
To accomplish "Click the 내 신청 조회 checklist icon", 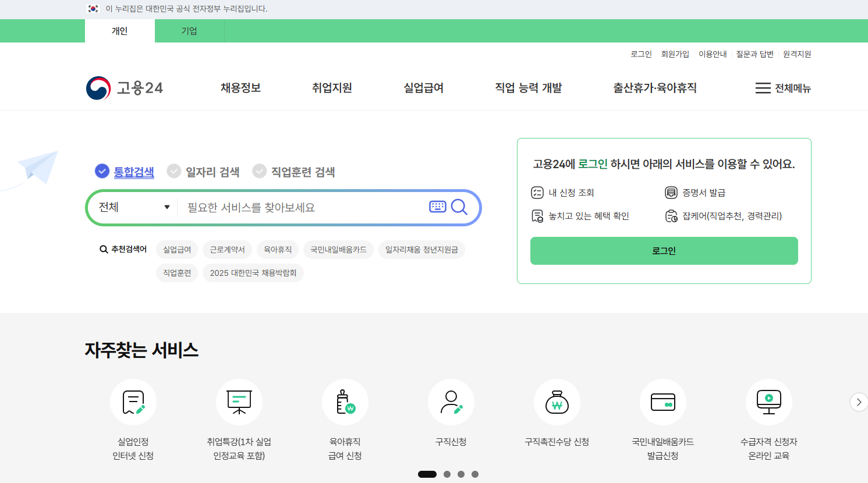I will tap(537, 193).
